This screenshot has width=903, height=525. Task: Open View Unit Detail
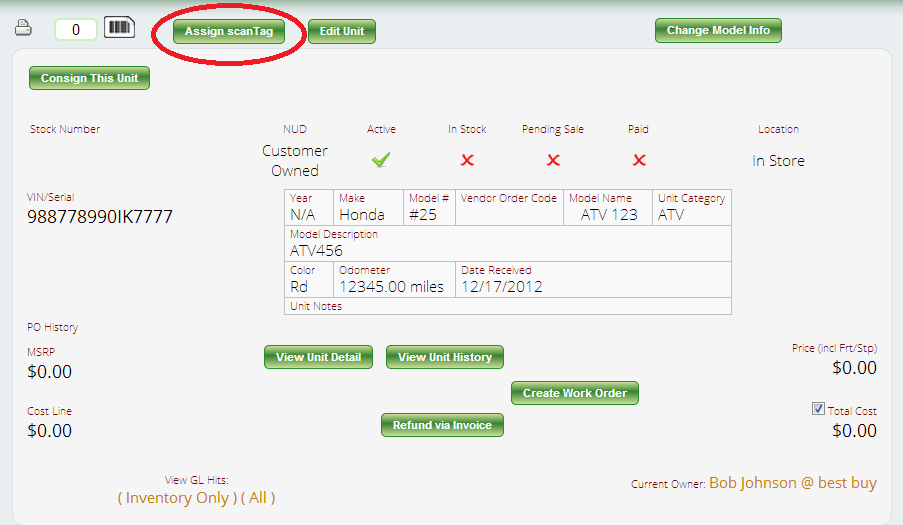[319, 357]
